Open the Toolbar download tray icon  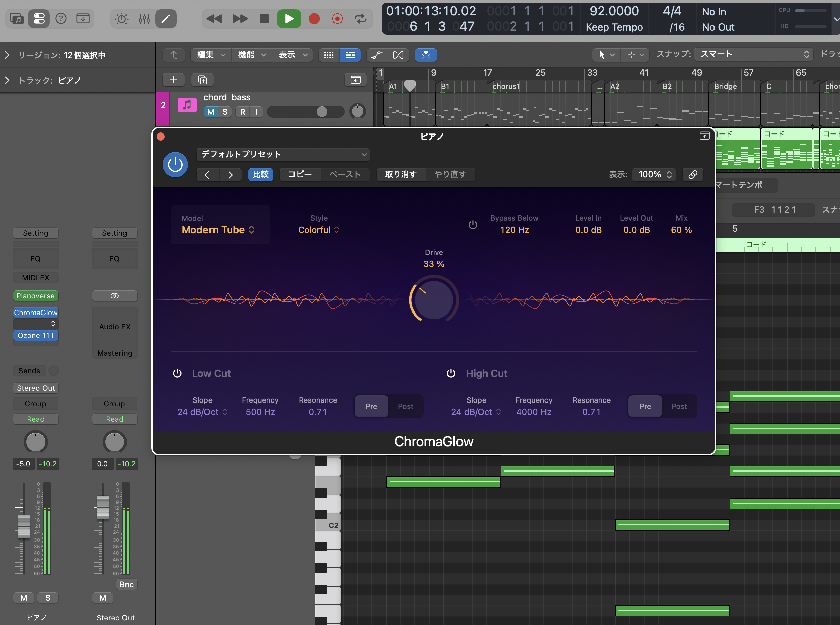(83, 18)
